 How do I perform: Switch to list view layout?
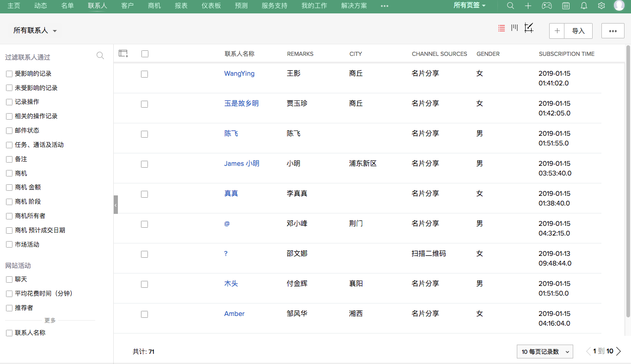tap(501, 28)
